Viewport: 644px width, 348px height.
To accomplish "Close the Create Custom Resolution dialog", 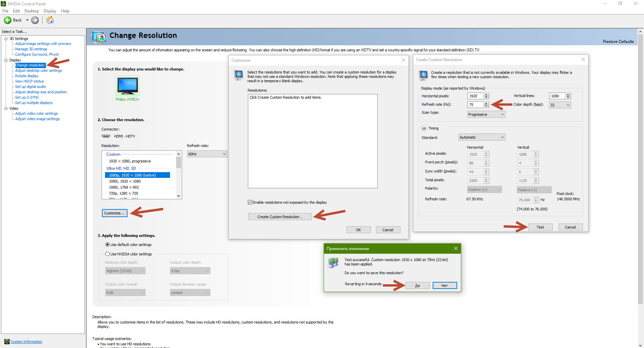I will 583,59.
